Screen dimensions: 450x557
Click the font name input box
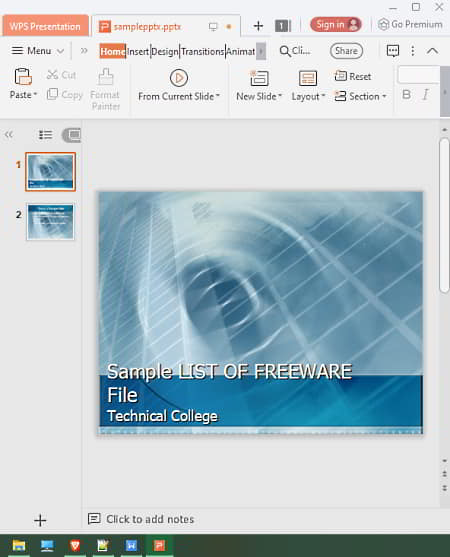tap(418, 75)
